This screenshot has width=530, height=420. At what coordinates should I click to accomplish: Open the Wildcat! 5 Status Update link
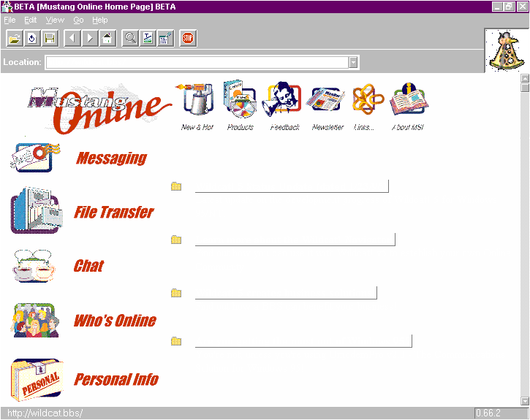coord(291,186)
